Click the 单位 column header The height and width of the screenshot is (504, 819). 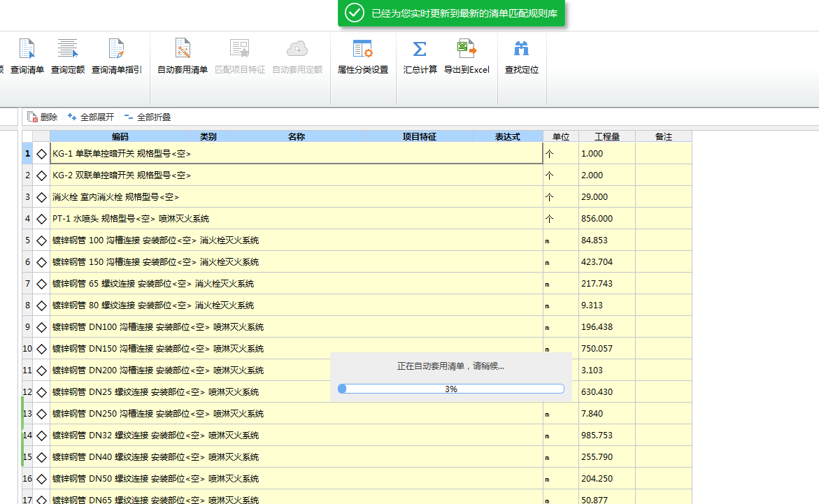coord(560,137)
